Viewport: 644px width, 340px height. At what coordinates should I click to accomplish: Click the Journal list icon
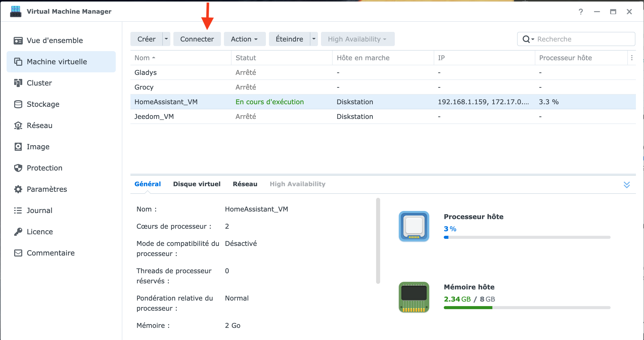18,210
